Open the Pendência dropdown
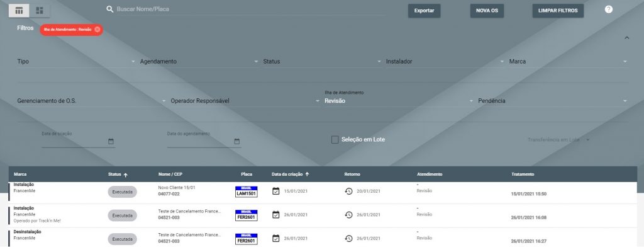 [x=553, y=101]
